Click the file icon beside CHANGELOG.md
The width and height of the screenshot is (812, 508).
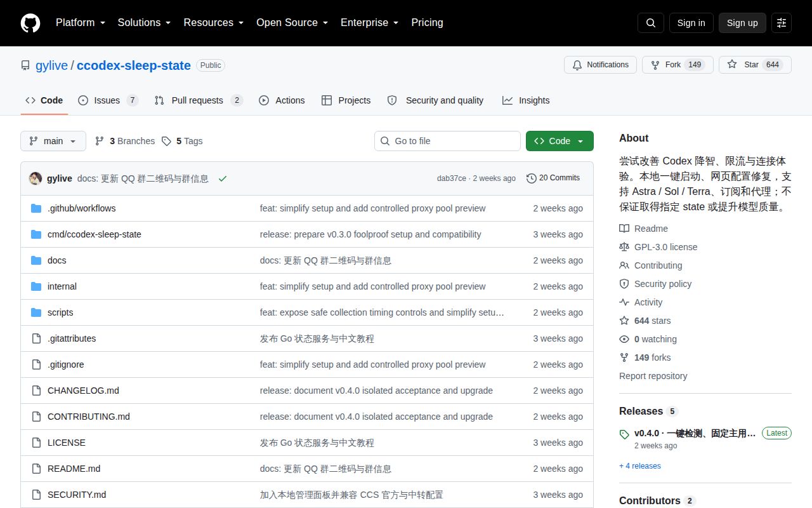pyautogui.click(x=36, y=391)
